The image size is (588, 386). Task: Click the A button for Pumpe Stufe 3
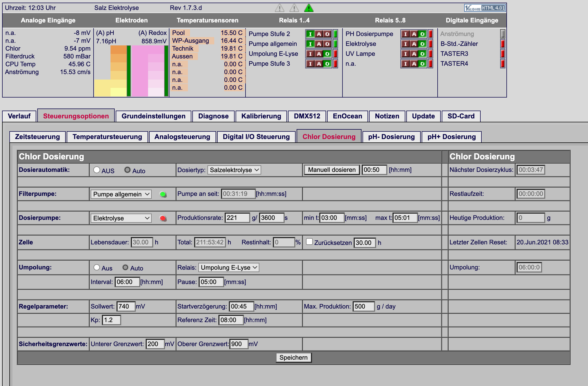point(319,64)
